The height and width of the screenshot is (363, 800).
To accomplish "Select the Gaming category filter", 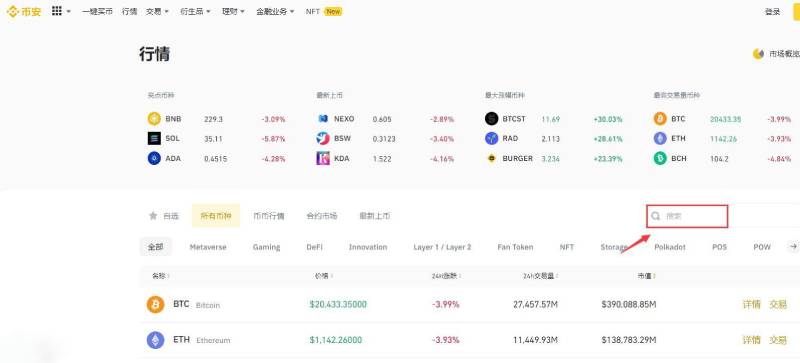I will [x=266, y=247].
